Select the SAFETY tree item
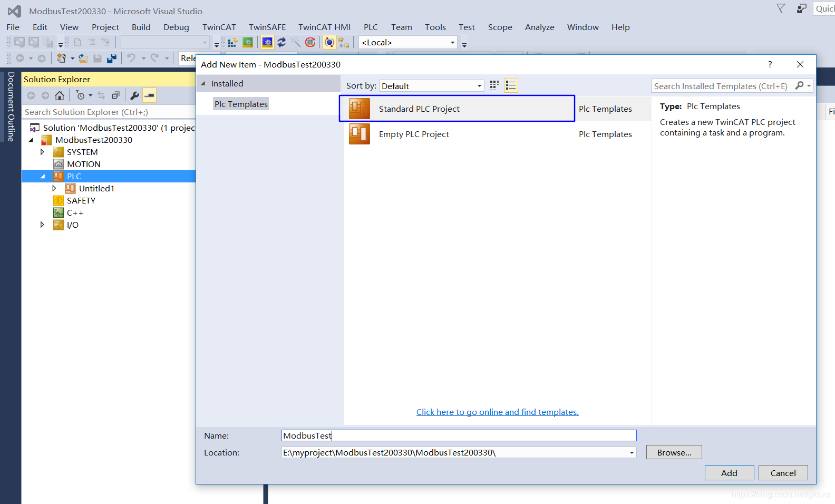This screenshot has height=504, width=835. click(81, 200)
